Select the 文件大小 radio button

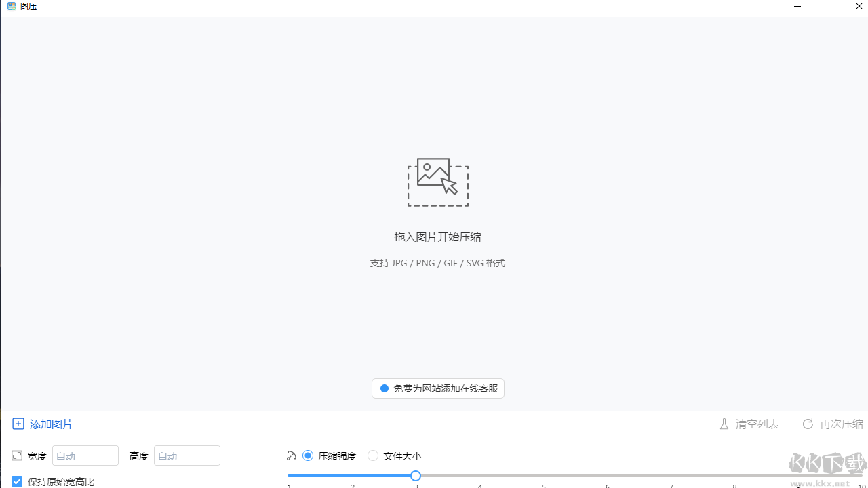click(x=373, y=455)
